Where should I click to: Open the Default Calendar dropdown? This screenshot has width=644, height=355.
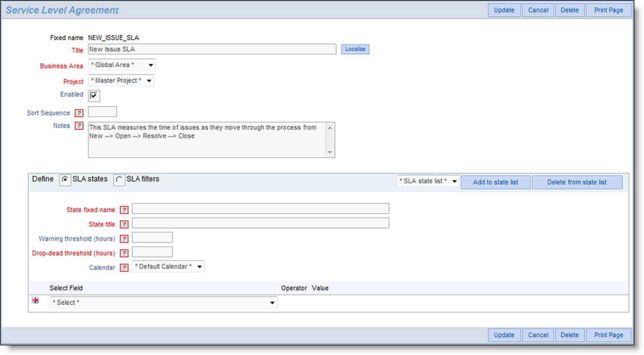tap(168, 267)
